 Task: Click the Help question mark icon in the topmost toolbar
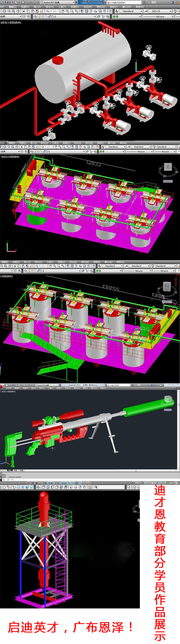click(110, 11)
